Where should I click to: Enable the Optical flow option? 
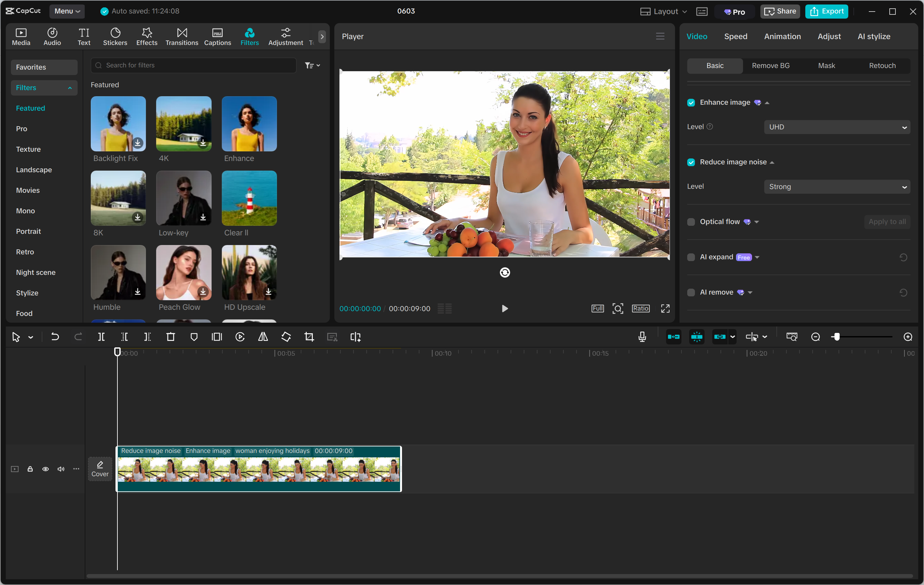[691, 222]
